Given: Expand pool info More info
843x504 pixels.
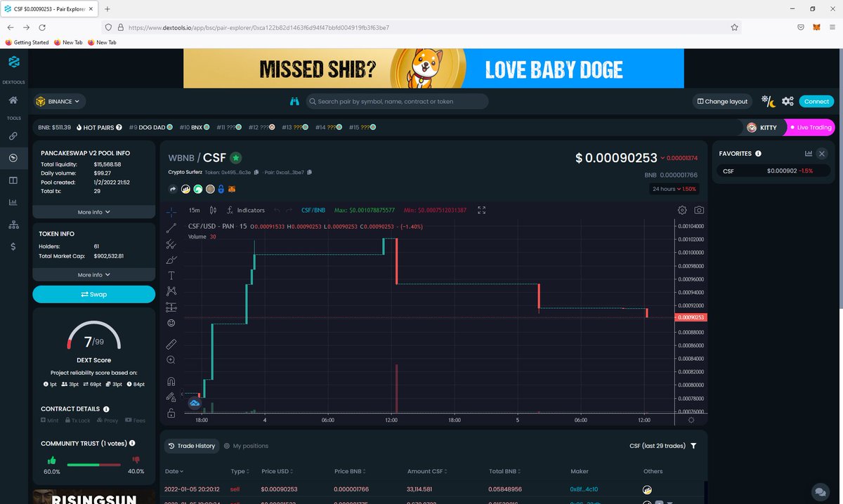Looking at the screenshot, I should 93,212.
